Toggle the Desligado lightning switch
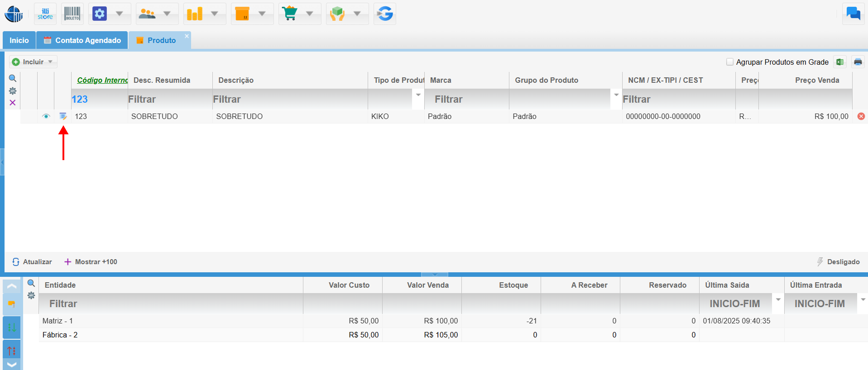 pyautogui.click(x=838, y=262)
